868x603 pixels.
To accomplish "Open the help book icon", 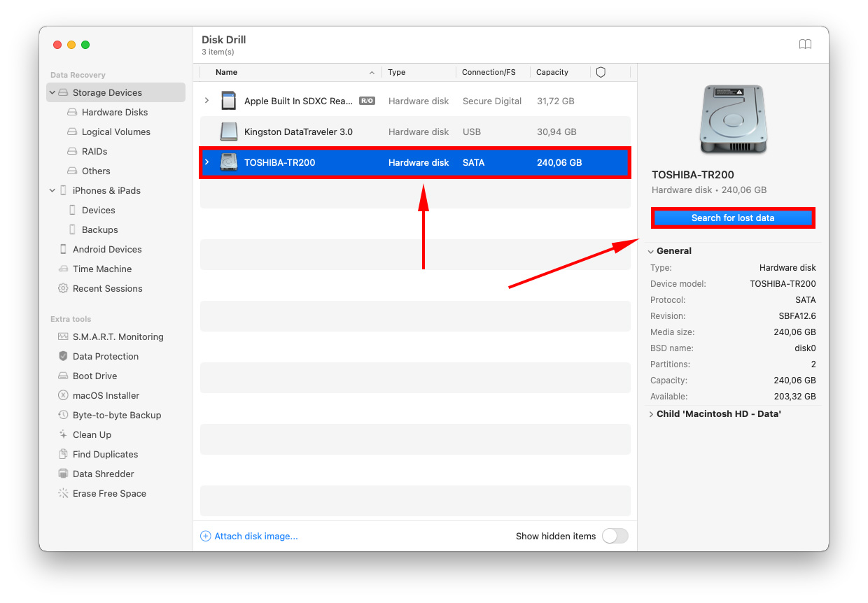I will click(805, 44).
